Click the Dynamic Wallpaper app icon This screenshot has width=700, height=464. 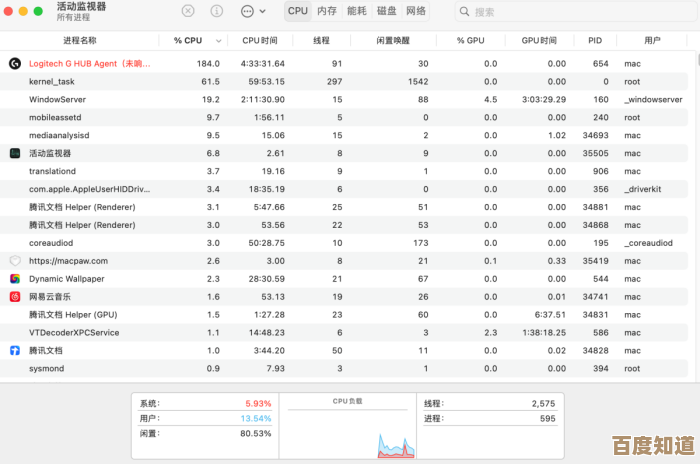tap(15, 279)
